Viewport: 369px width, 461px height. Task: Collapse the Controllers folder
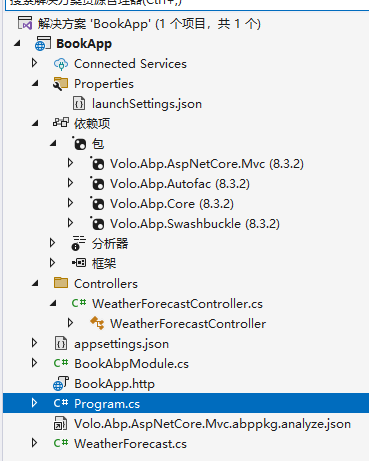tap(35, 284)
